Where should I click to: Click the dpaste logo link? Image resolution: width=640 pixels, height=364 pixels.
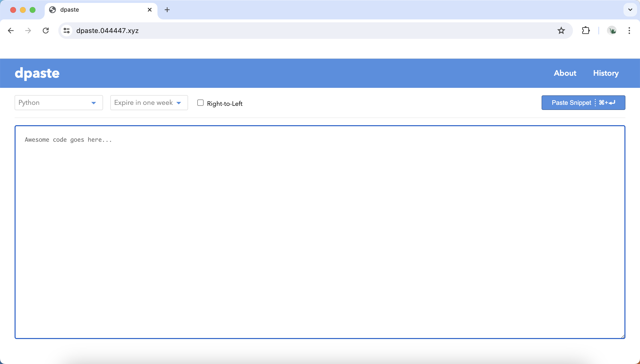tap(37, 73)
